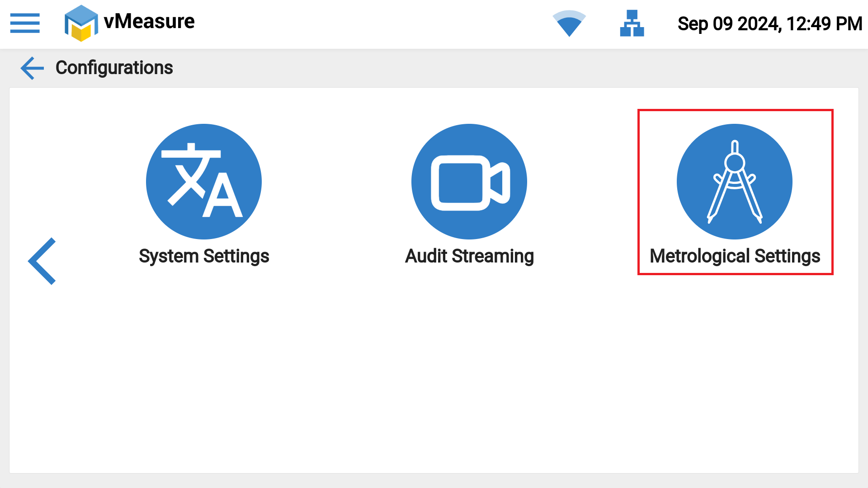Click the Sep 09 2024 date text

click(729, 24)
